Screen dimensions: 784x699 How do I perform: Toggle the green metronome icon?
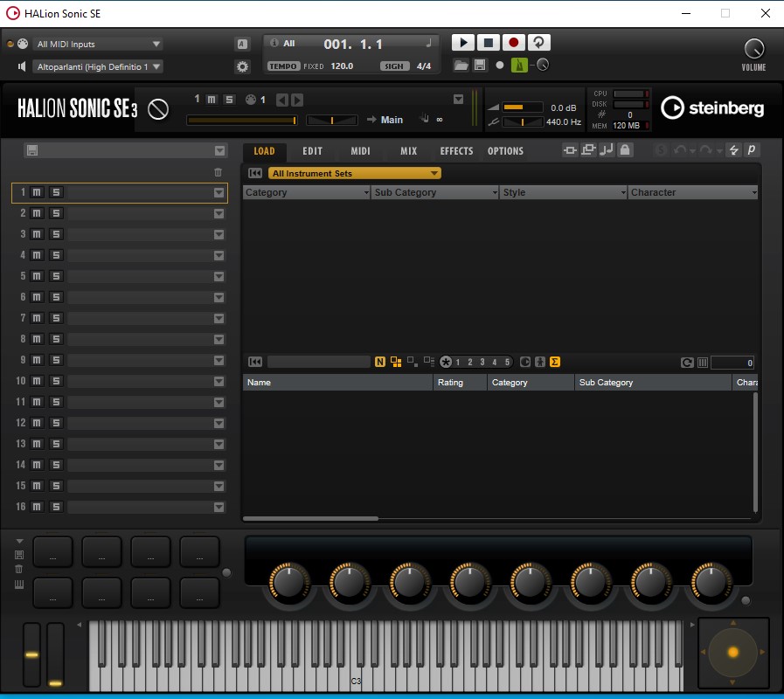click(519, 65)
